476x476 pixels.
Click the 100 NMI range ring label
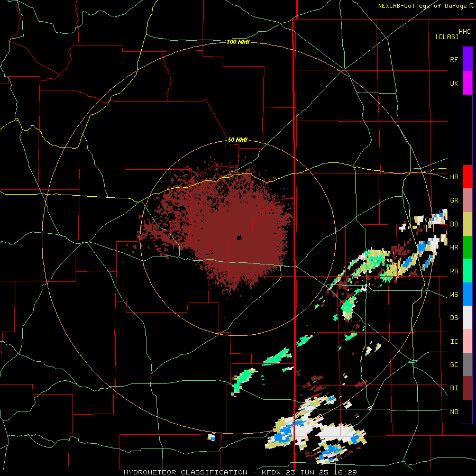click(238, 42)
